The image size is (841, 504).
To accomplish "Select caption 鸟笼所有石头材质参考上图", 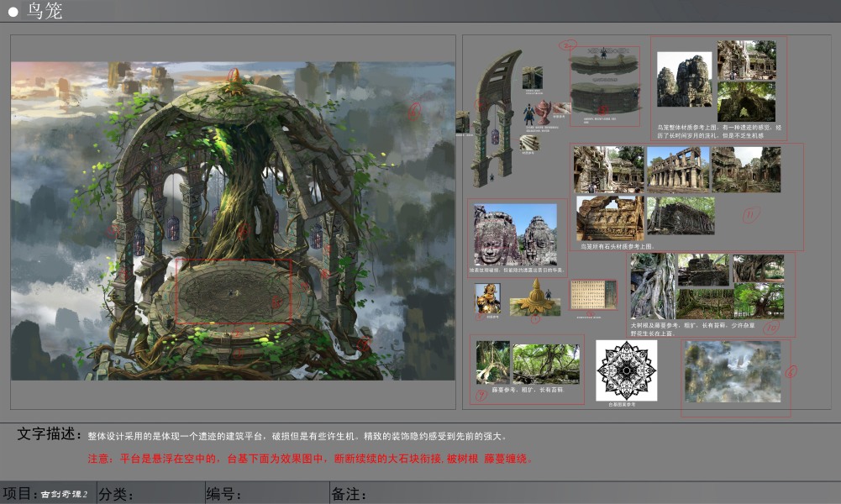I will point(618,247).
